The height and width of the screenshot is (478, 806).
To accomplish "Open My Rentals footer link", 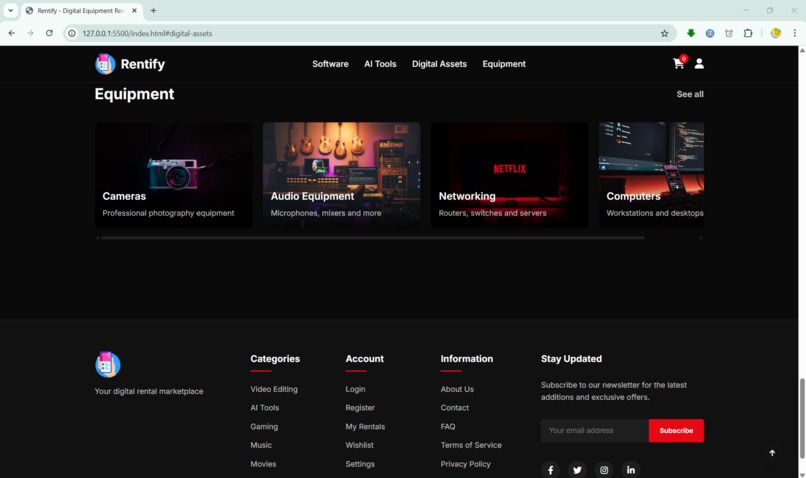I will point(365,427).
